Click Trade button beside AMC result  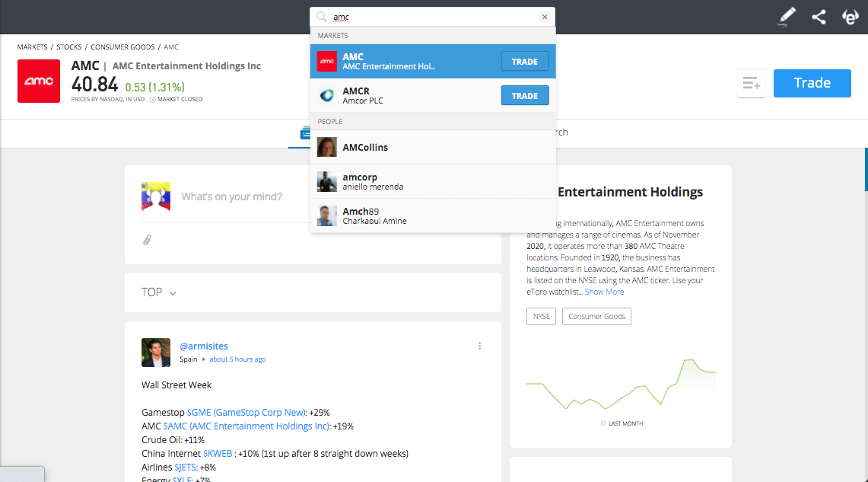click(525, 62)
